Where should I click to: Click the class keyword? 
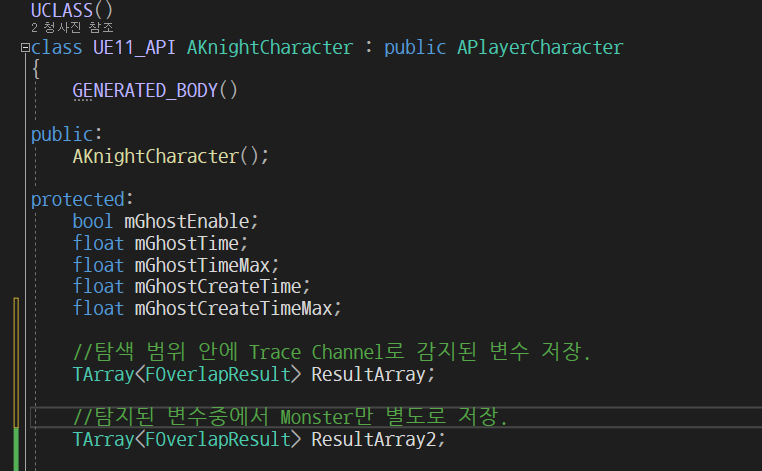coord(56,48)
